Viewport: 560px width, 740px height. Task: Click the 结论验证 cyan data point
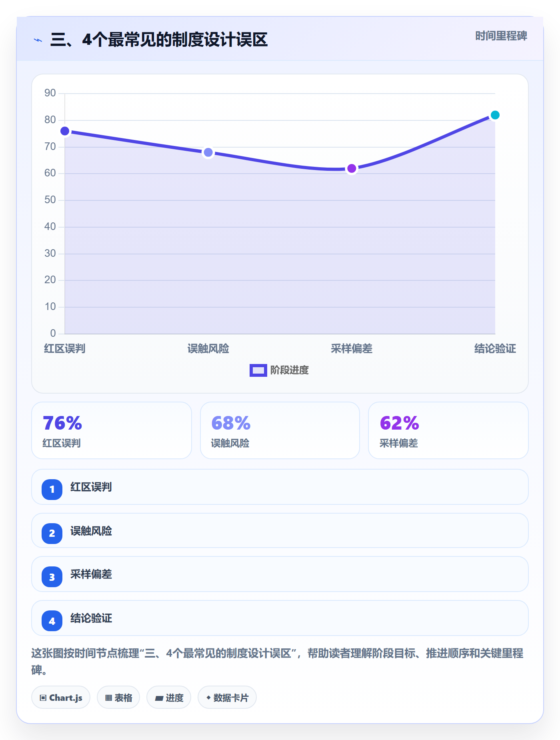495,115
